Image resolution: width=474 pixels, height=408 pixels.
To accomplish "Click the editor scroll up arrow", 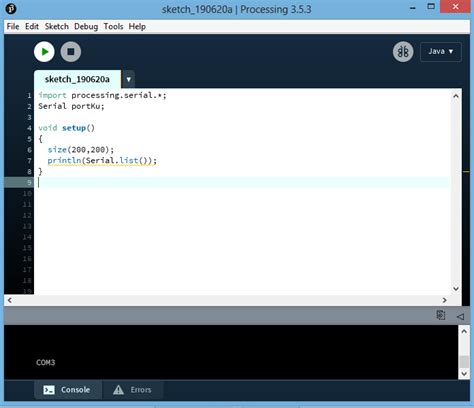I will click(x=456, y=96).
